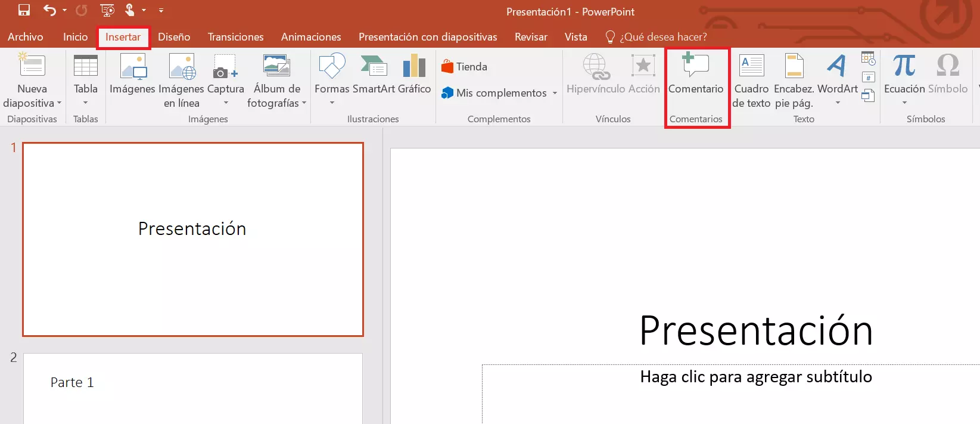Insert Imágenes from this device

[x=132, y=74]
